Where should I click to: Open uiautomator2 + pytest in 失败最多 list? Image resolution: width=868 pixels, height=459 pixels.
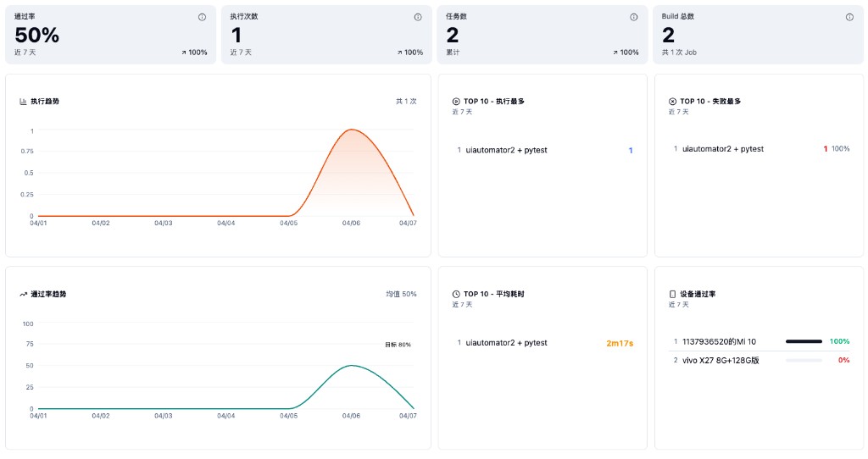point(722,149)
